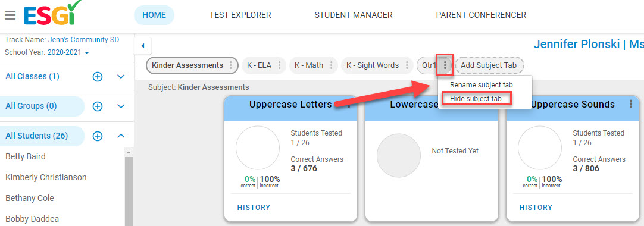Screen dimensions: 644x226
Task: Add a new class with plus icon
Action: point(98,77)
